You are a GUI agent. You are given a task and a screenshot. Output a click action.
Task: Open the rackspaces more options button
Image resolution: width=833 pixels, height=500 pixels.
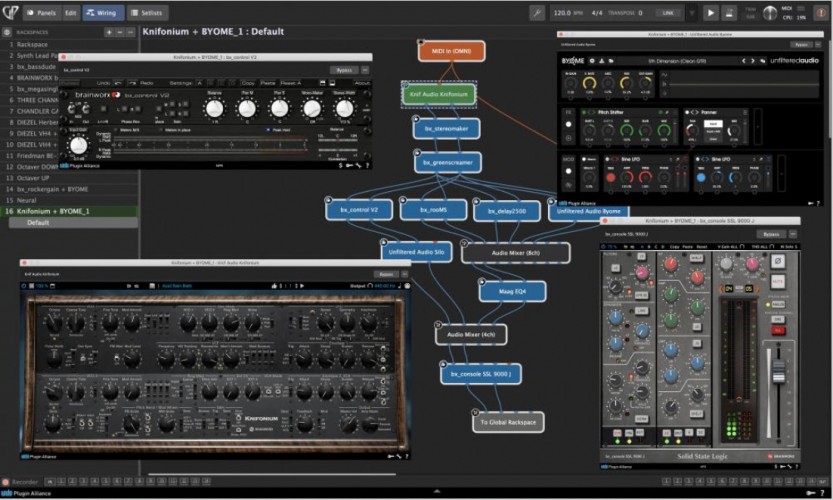pyautogui.click(x=130, y=32)
